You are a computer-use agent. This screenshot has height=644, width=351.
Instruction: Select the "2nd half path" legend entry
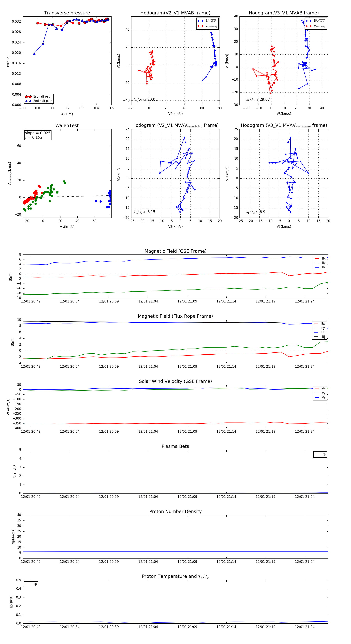(x=39, y=101)
